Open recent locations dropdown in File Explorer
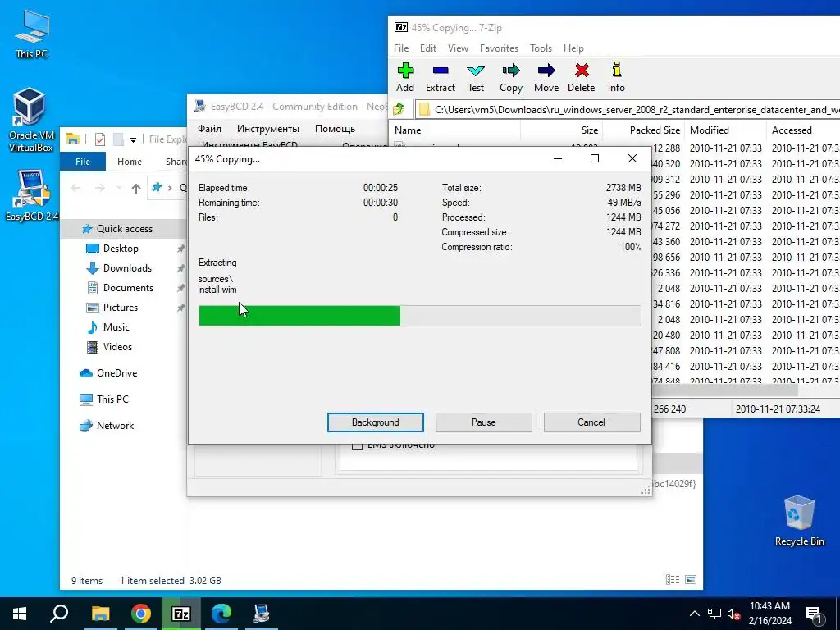This screenshot has width=840, height=630. click(x=118, y=188)
